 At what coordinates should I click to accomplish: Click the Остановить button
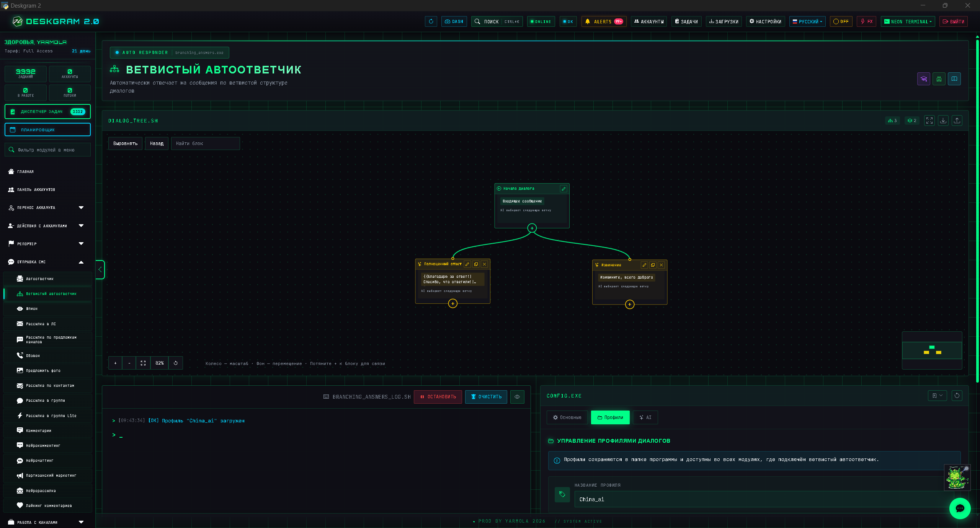click(438, 397)
